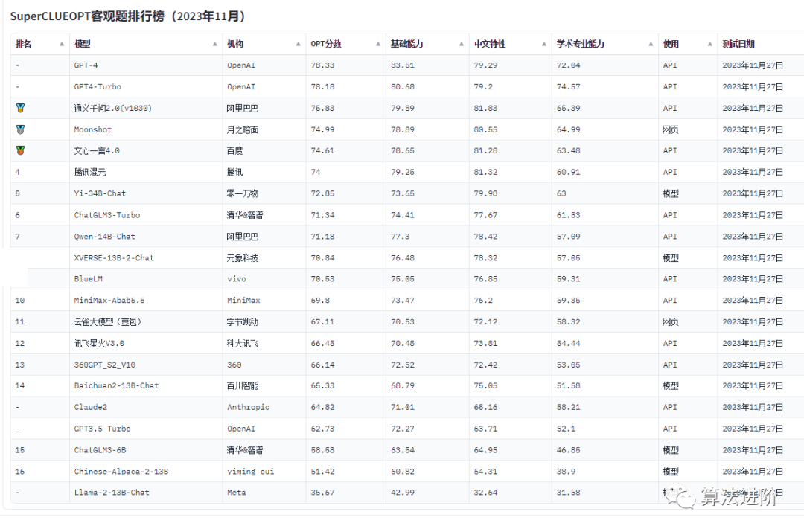Sort by 使用 column arrow

coord(709,44)
